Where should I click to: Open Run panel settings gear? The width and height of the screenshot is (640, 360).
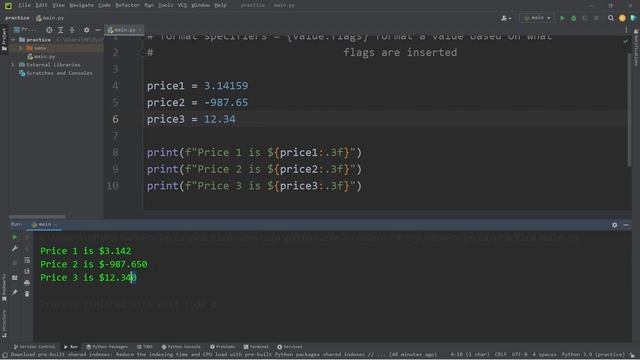point(614,225)
